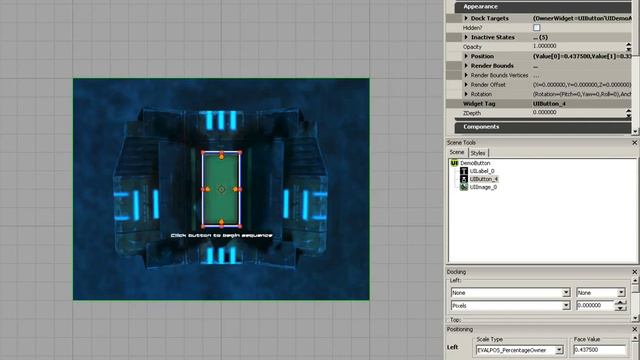Click the UIButton_4 button widget icon
Screen dimensions: 640x360
click(x=464, y=179)
